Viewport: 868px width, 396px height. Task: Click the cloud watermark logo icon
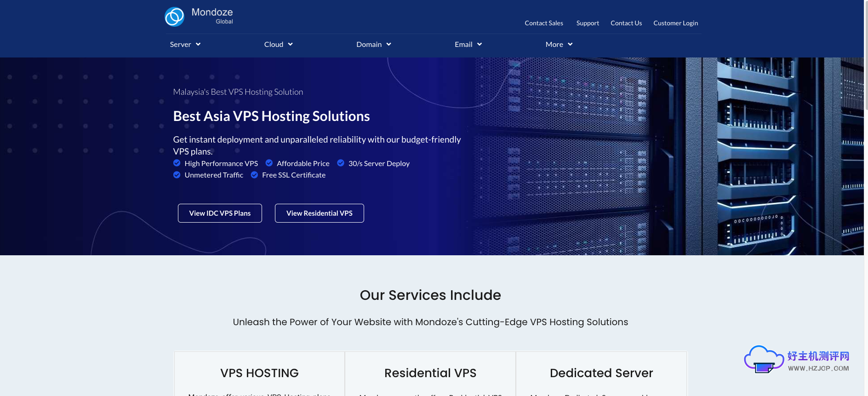(763, 359)
